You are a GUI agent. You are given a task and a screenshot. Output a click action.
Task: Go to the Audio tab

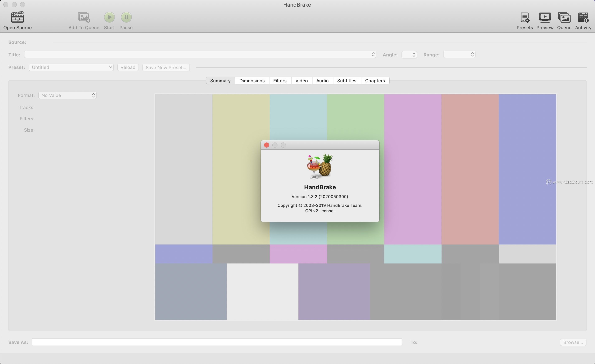322,81
